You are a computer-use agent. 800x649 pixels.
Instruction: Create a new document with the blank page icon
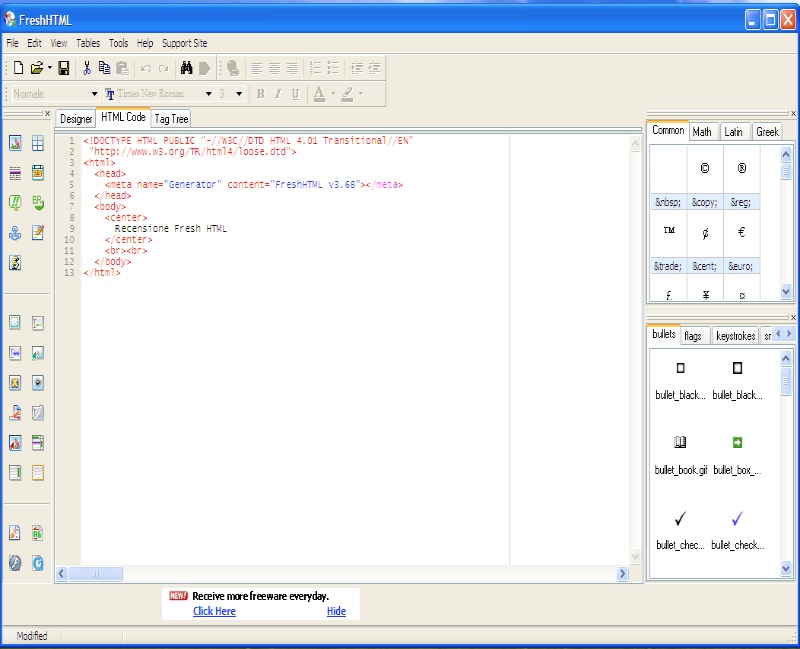coord(18,68)
